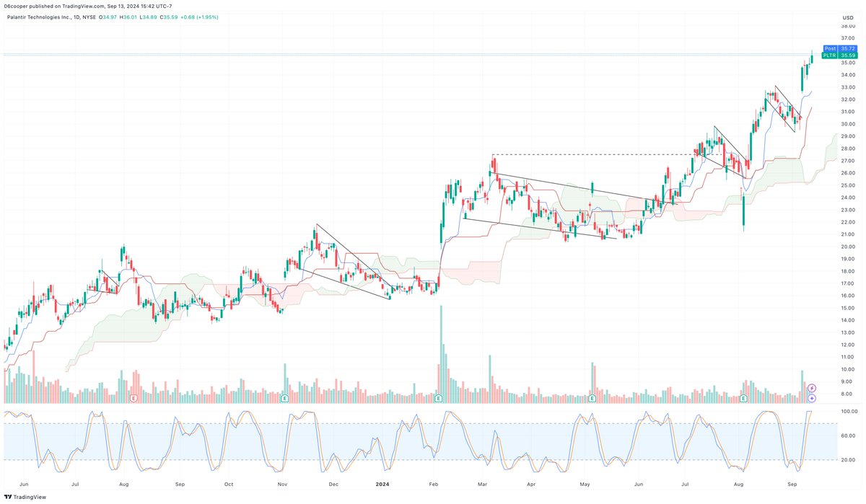Click the Mar label on time axis
The width and height of the screenshot is (866, 504).
(x=481, y=486)
